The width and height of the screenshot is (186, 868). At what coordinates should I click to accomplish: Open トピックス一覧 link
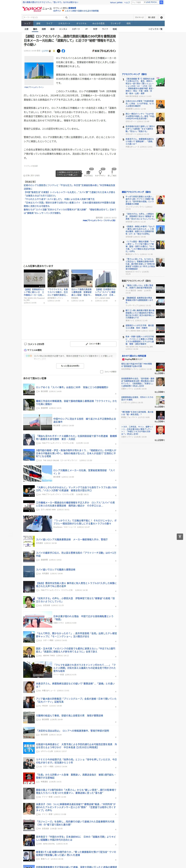155,29
